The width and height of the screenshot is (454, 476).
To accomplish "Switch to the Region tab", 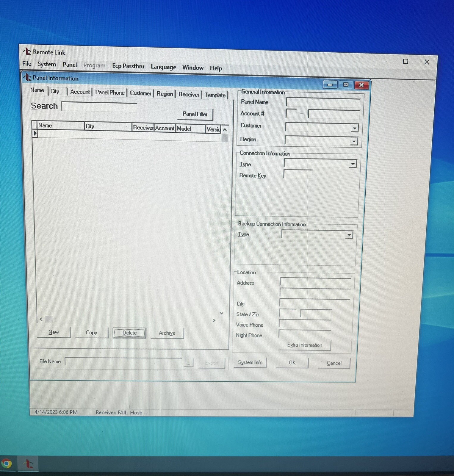I will click(165, 94).
